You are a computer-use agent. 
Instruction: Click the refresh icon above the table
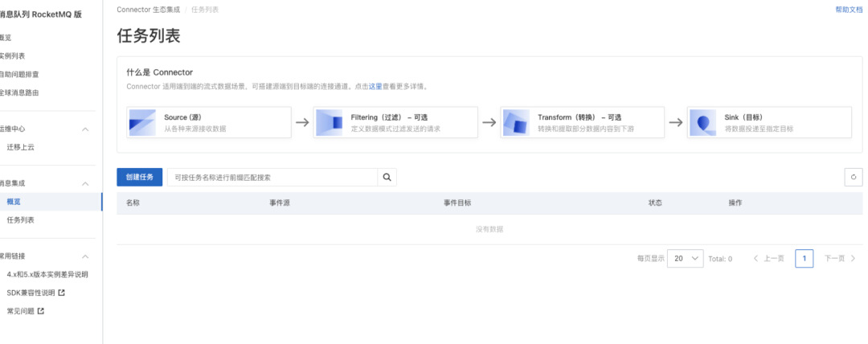pos(853,178)
